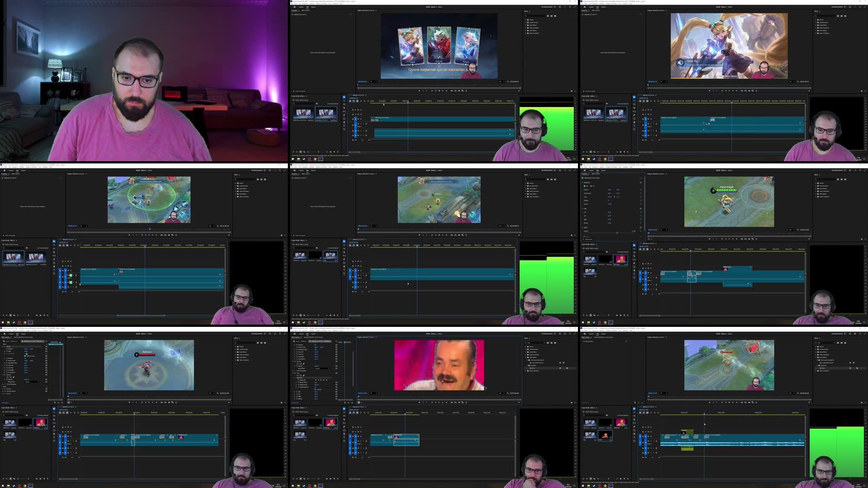Click timeline zoom scrollbar in hero-cards frame
The width and height of the screenshot is (868, 488).
(355, 152)
